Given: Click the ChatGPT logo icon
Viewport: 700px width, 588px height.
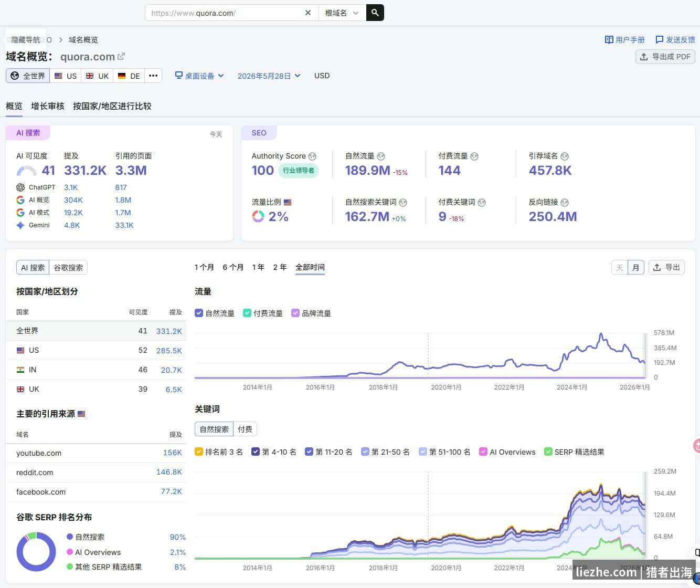Looking at the screenshot, I should click(x=20, y=187).
